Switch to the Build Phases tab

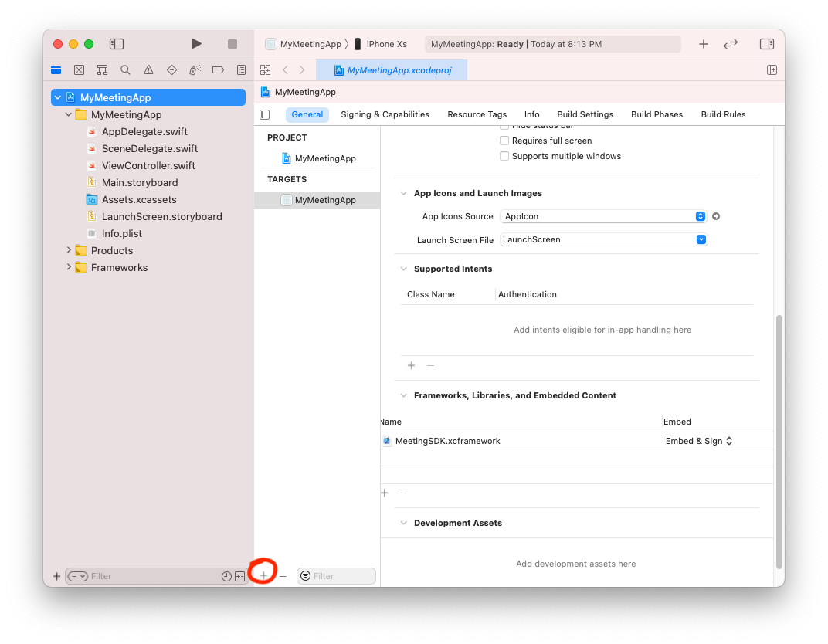(x=657, y=114)
